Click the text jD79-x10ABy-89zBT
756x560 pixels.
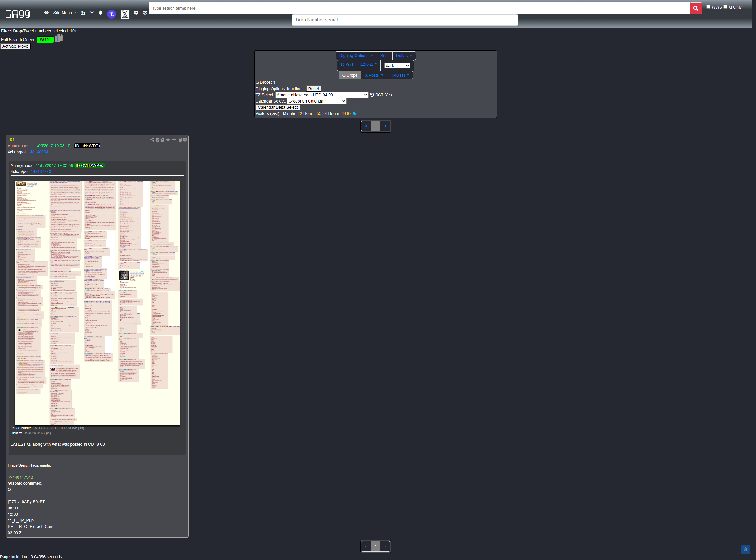pos(26,502)
